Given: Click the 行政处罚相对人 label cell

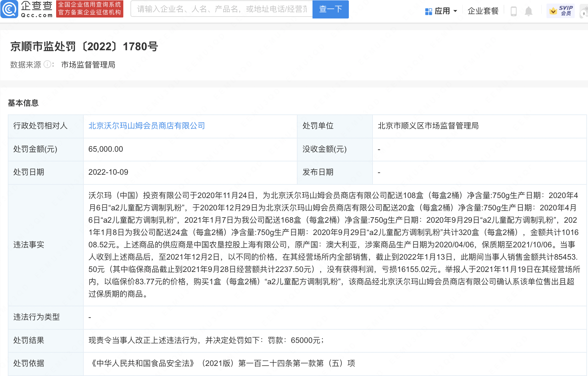Looking at the screenshot, I should point(46,126).
